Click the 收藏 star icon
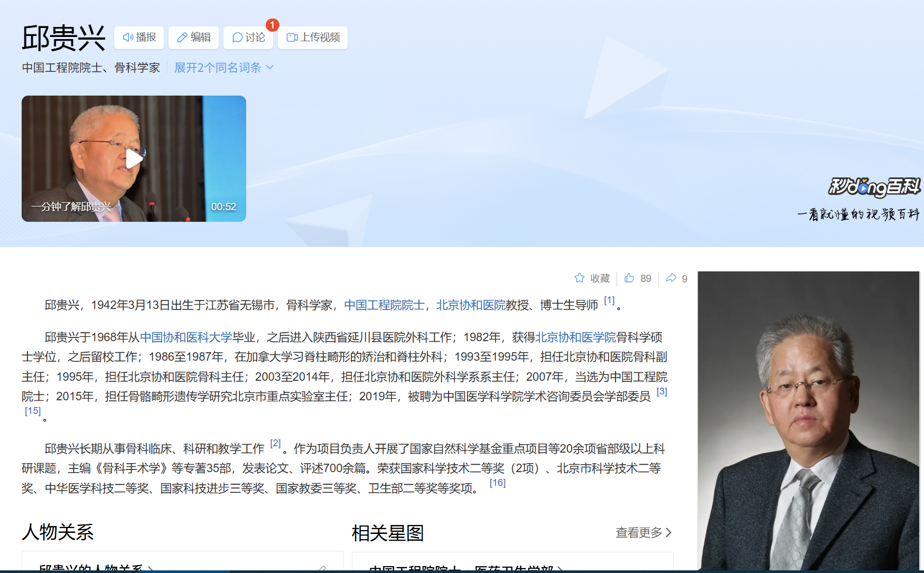The image size is (924, 573). point(580,278)
